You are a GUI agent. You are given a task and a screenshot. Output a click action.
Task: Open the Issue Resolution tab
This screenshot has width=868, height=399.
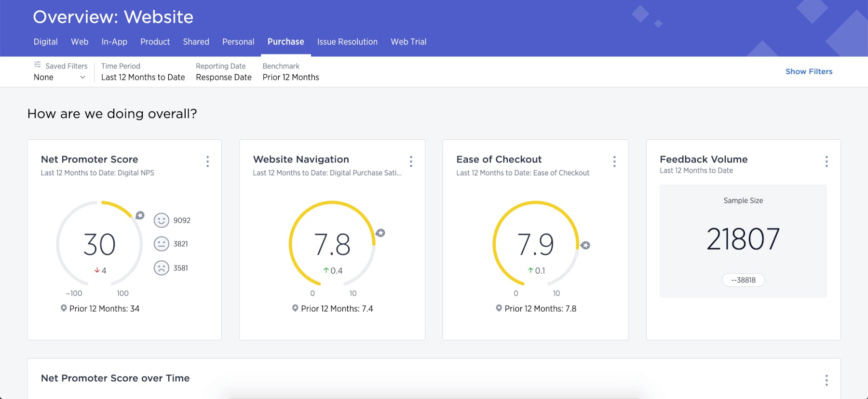coord(347,42)
